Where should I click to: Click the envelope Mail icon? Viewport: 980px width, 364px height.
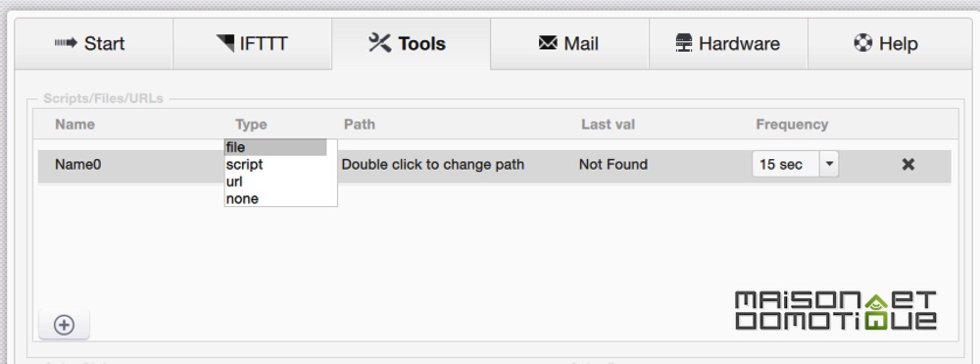click(548, 43)
